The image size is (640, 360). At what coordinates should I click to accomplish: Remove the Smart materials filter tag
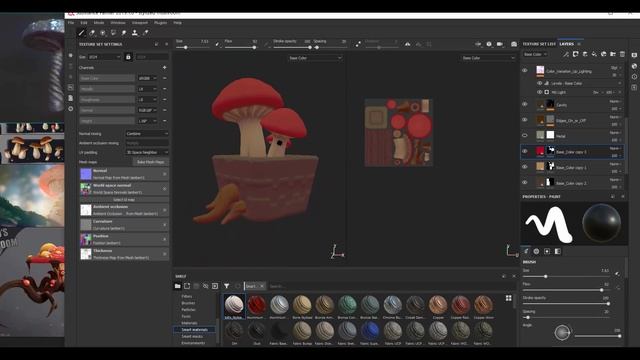(x=262, y=286)
